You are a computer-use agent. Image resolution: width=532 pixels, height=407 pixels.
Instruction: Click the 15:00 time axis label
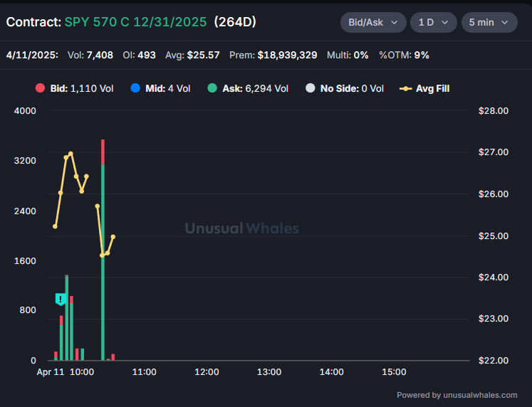[x=394, y=372]
